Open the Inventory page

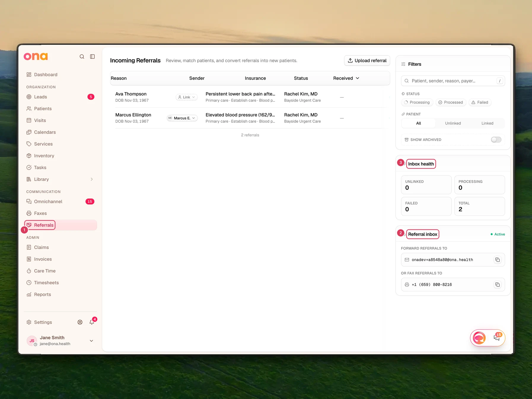coord(60,156)
